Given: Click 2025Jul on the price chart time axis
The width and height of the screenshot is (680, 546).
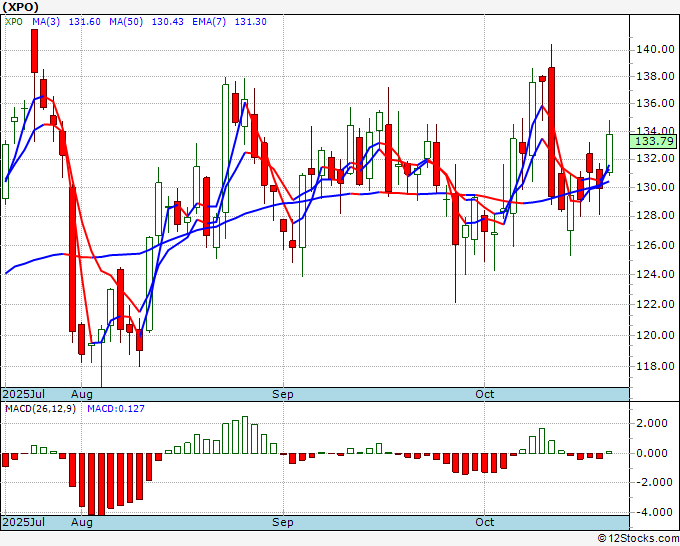Looking at the screenshot, I should (x=23, y=394).
